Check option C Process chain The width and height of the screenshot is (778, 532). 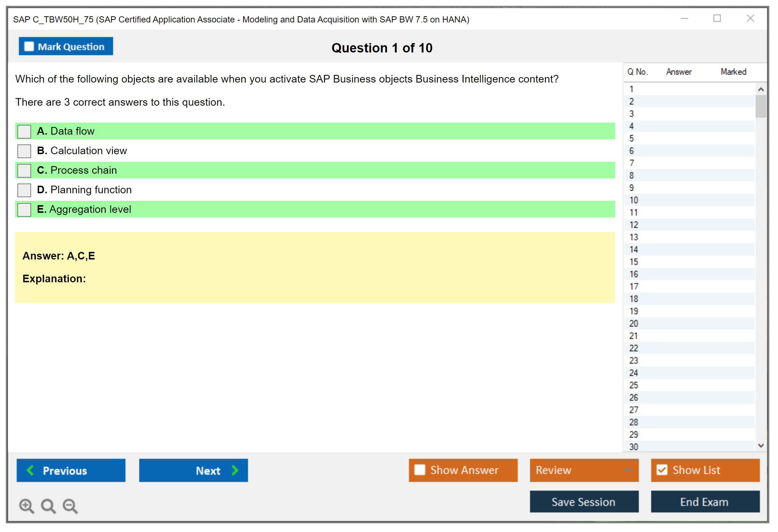(24, 170)
